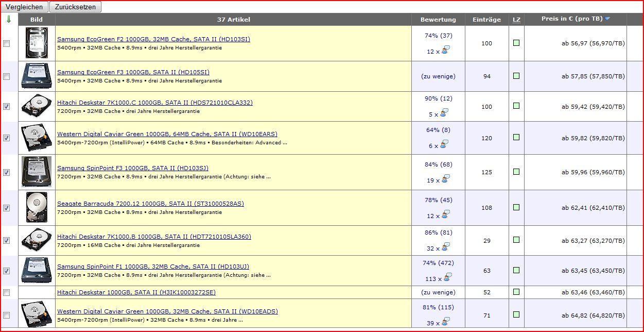This screenshot has width=644, height=332.
Task: Uncheck the Samsung SpinPoint F3 checkbox
Action: [x=6, y=173]
